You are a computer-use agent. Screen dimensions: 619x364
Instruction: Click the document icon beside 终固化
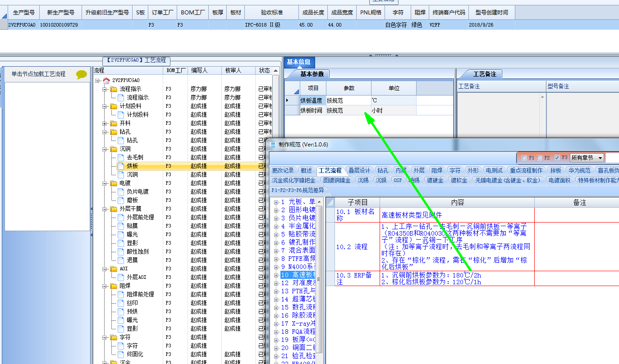pos(121,354)
